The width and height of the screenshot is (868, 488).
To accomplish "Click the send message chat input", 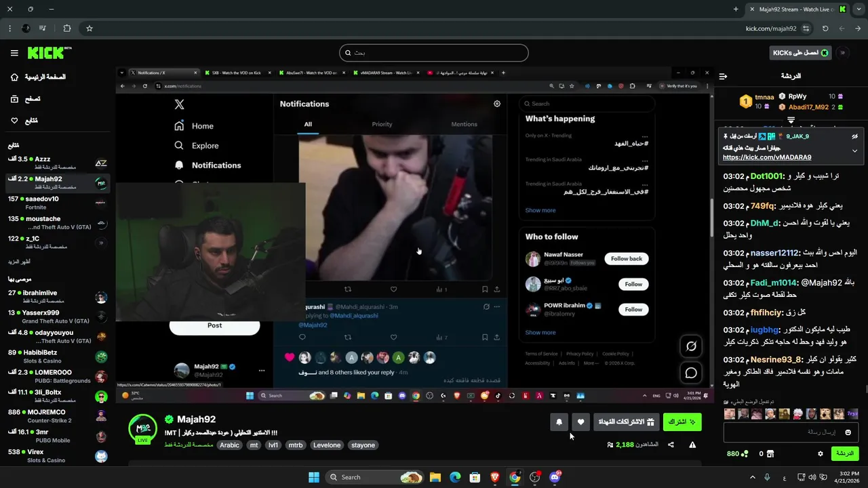I will (x=791, y=432).
